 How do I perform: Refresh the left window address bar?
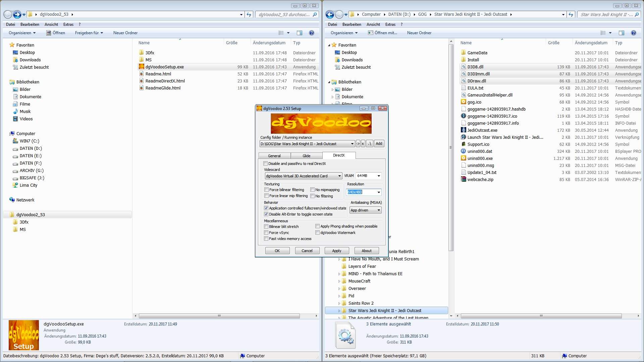pos(249,14)
